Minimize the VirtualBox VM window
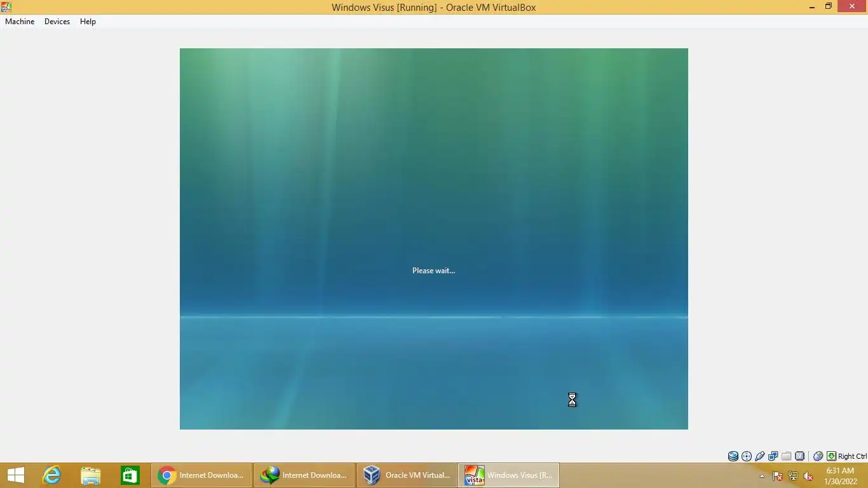Viewport: 868px width, 488px height. pos(811,7)
